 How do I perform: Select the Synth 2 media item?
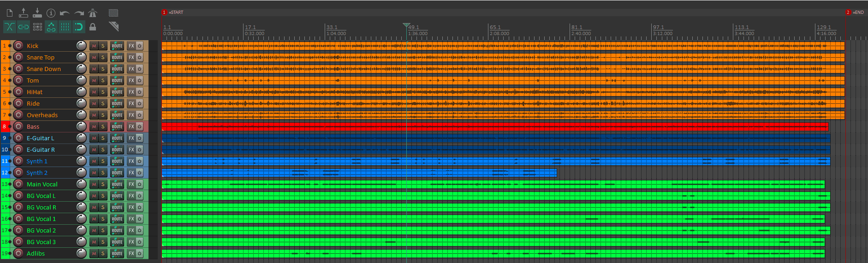pos(359,173)
